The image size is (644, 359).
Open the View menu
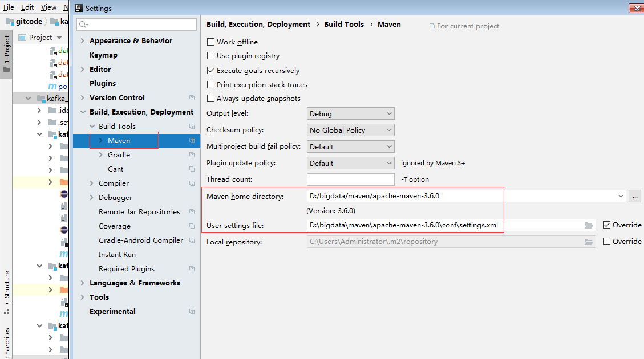[x=48, y=7]
